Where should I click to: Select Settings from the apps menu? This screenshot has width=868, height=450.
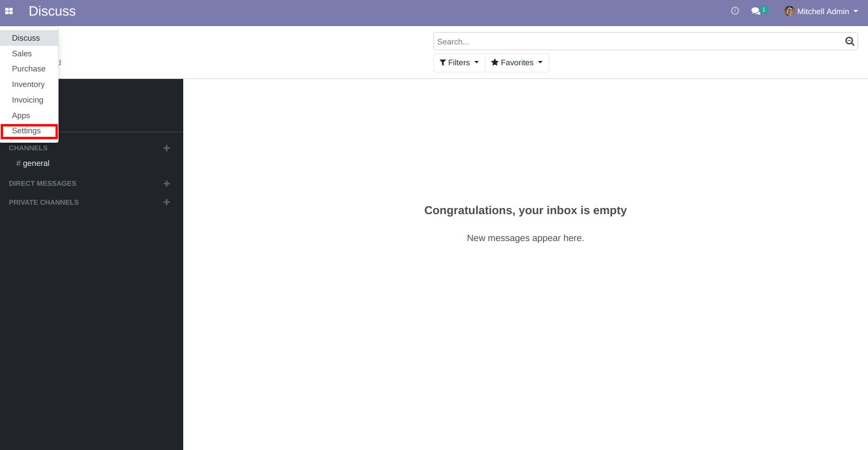click(26, 131)
